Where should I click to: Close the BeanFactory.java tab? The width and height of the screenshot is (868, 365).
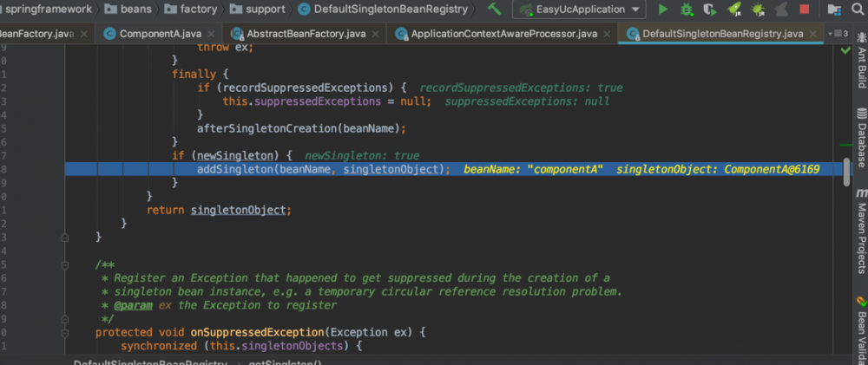coord(83,34)
